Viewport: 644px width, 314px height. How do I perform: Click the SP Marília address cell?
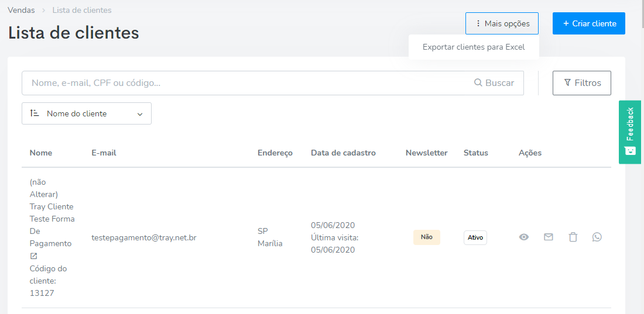(x=270, y=237)
